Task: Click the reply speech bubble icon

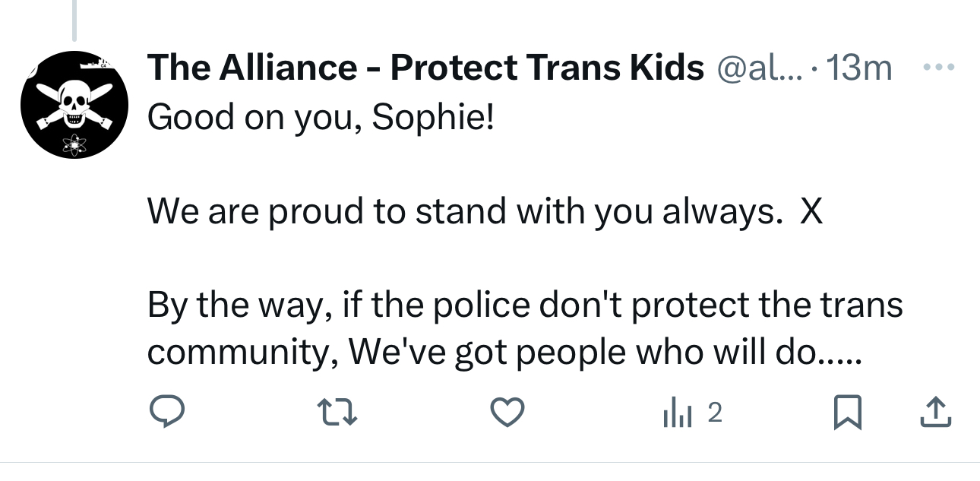Action: coord(166,413)
